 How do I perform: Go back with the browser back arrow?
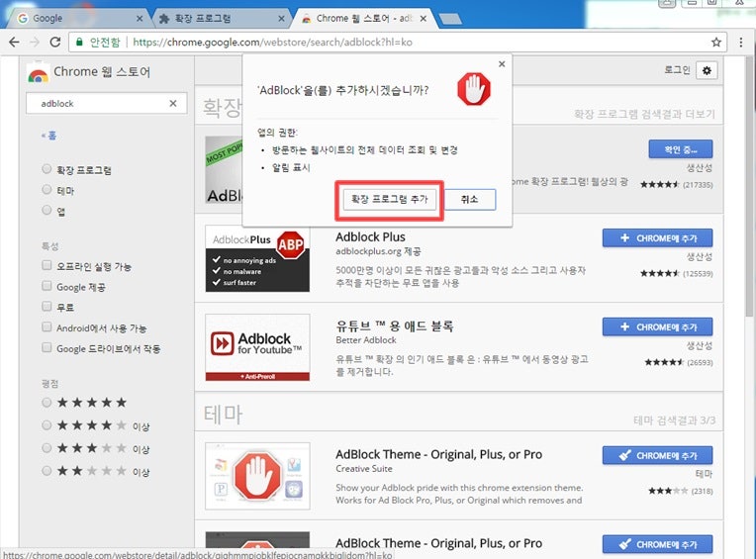(x=14, y=43)
